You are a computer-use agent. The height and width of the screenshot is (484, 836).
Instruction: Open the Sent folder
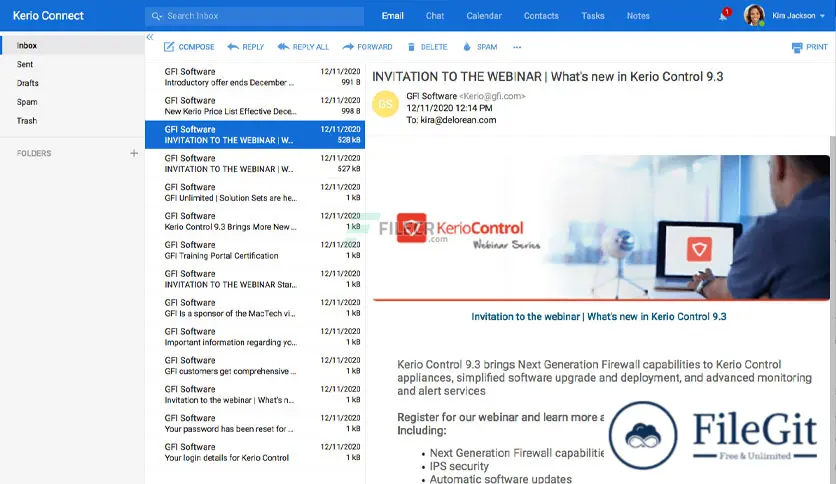[x=73, y=64]
